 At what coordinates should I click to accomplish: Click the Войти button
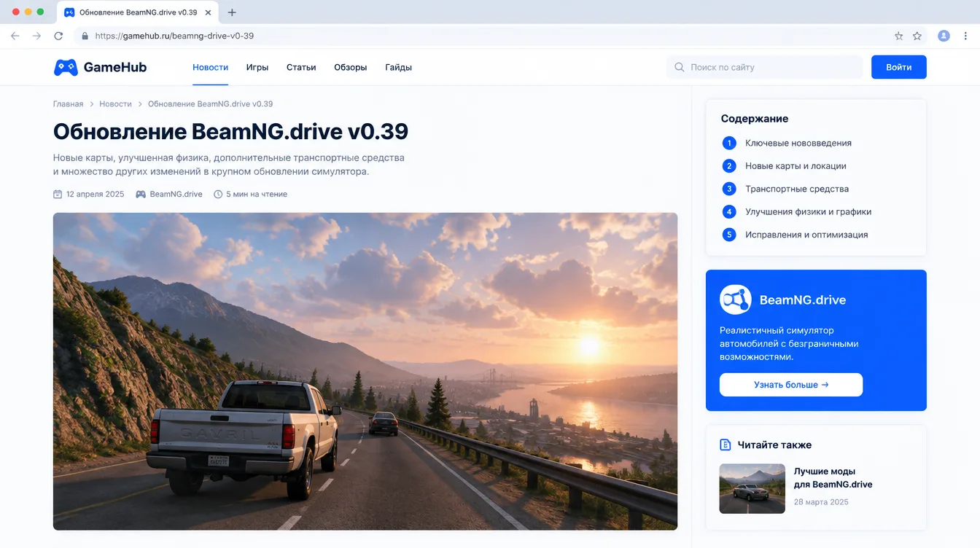(x=899, y=67)
